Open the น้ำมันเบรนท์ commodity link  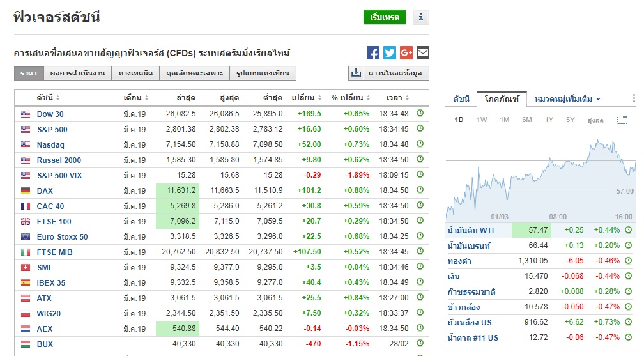[x=469, y=246]
